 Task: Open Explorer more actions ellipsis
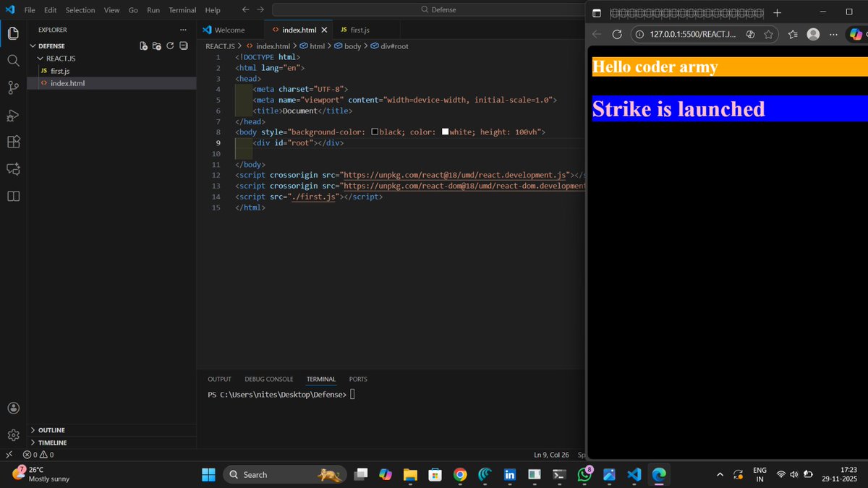pos(183,30)
